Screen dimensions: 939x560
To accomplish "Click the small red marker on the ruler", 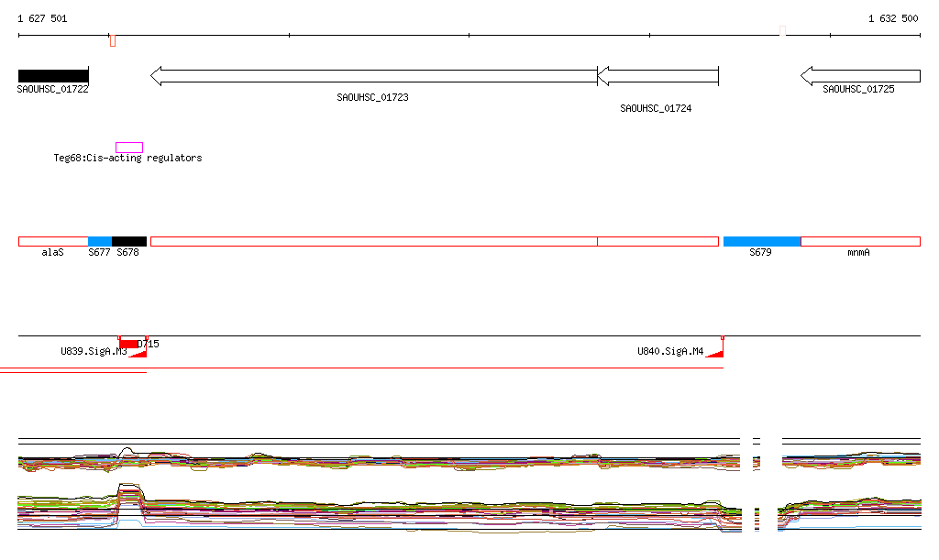I will (113, 40).
